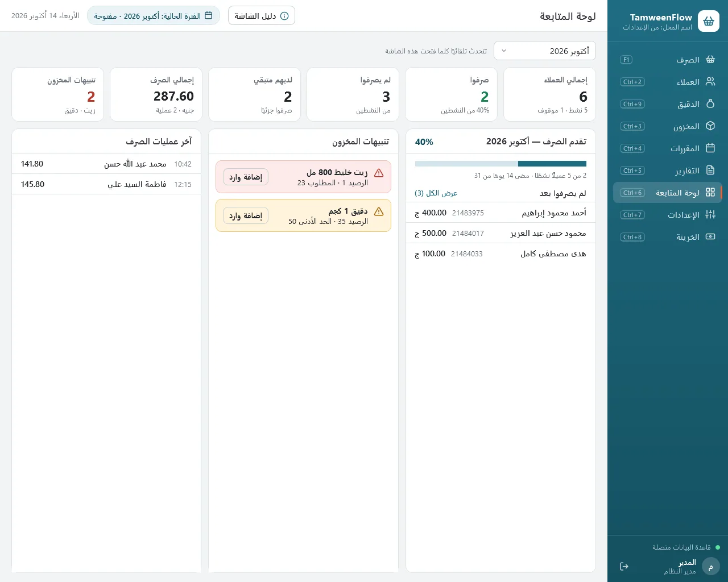Click the flour sack icon beside الدقيق
The height and width of the screenshot is (582, 728).
pyautogui.click(x=710, y=104)
